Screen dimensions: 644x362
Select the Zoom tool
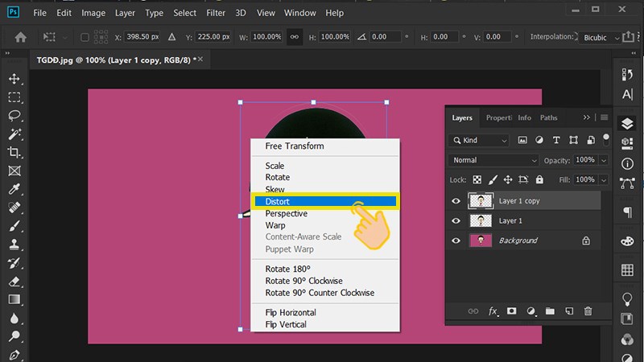(14, 337)
